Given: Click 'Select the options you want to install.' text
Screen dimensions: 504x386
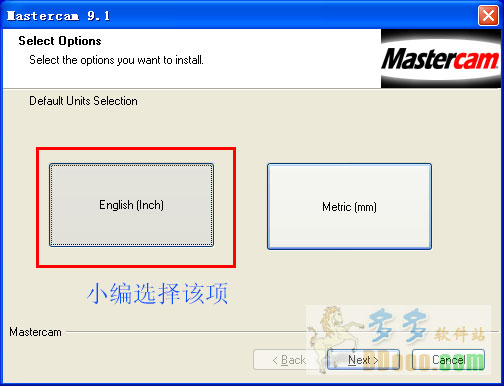Looking at the screenshot, I should click(116, 60).
